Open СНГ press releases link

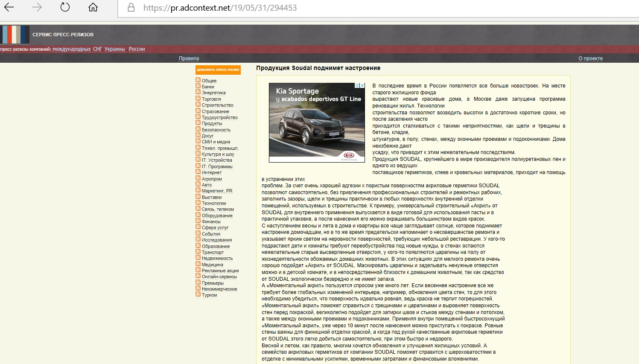pyautogui.click(x=98, y=49)
